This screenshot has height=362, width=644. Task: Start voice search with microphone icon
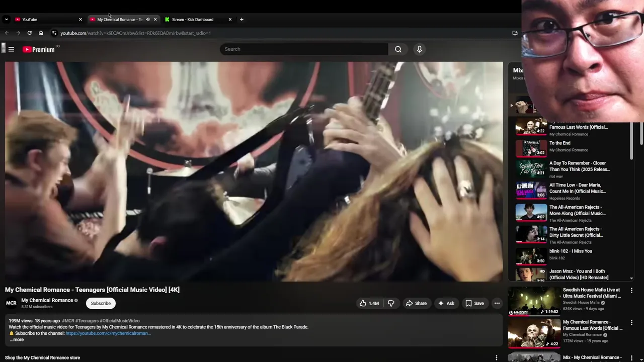(x=420, y=49)
